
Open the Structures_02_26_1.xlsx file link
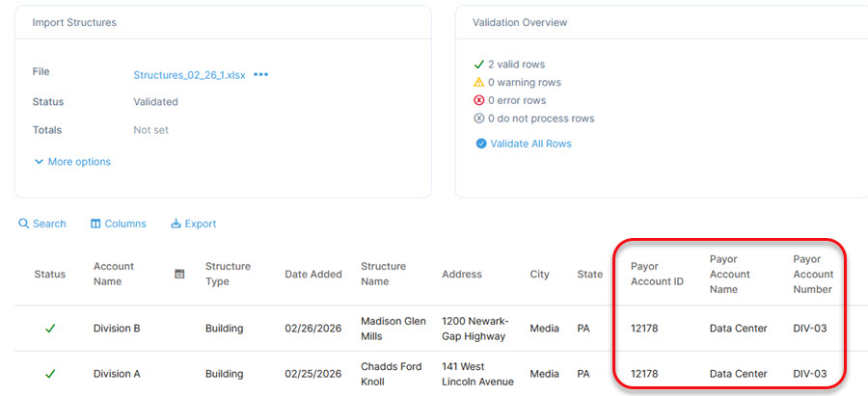point(189,75)
